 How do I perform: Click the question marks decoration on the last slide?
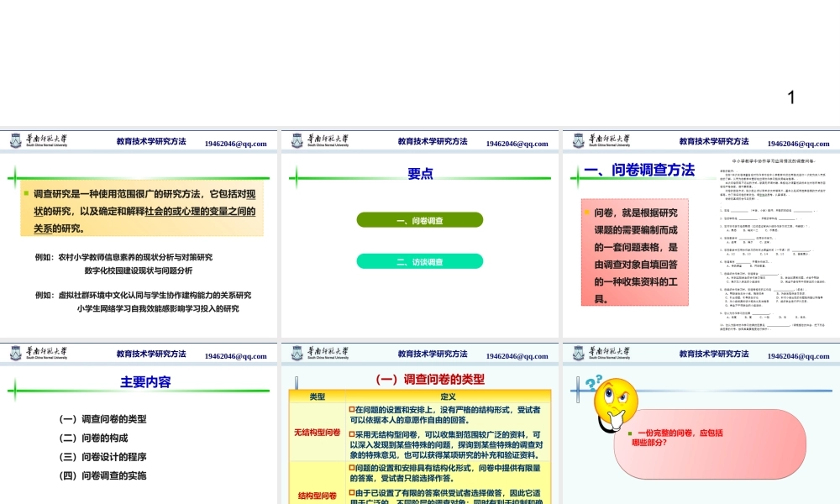pyautogui.click(x=593, y=383)
